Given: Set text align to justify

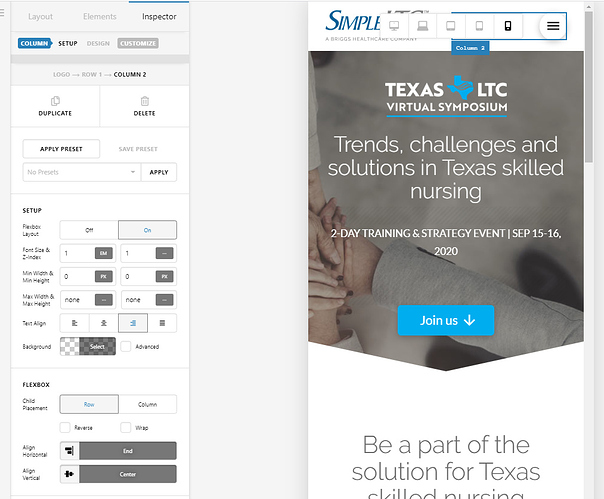Looking at the screenshot, I should 162,323.
